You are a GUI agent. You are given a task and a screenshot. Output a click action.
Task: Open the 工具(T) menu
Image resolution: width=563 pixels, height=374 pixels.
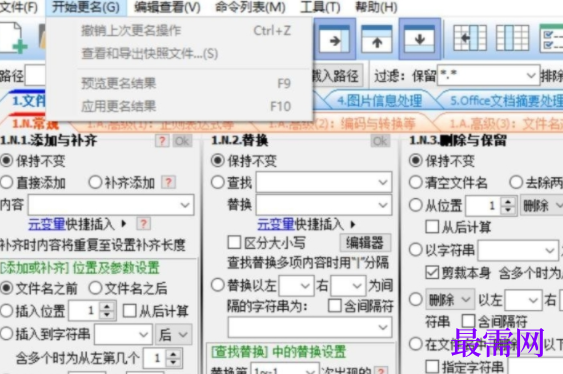coord(320,7)
